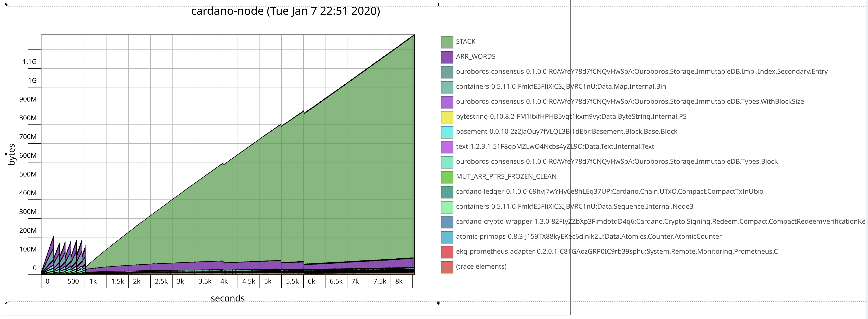Click the 500M label on the y-axis
Image resolution: width=868 pixels, height=319 pixels.
coord(28,174)
